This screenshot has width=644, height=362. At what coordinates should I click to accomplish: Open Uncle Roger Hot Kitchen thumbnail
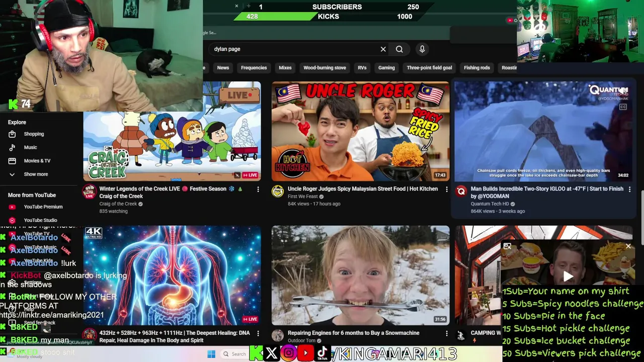360,131
